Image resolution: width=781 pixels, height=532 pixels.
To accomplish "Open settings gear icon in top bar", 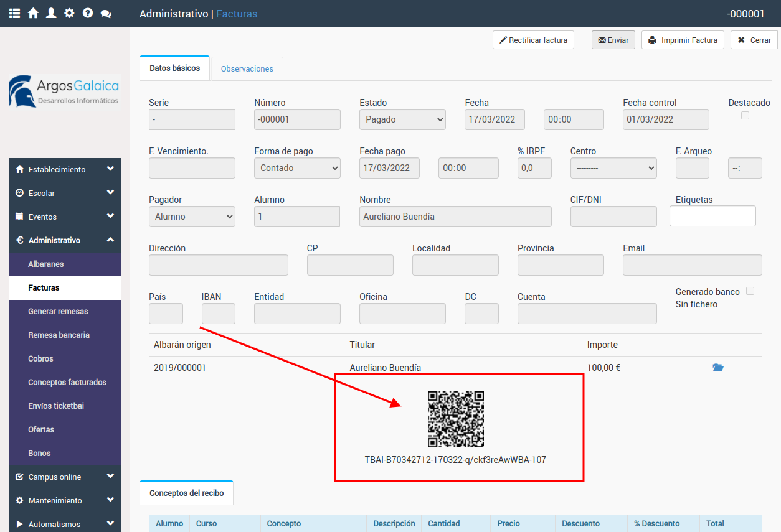I will click(69, 13).
